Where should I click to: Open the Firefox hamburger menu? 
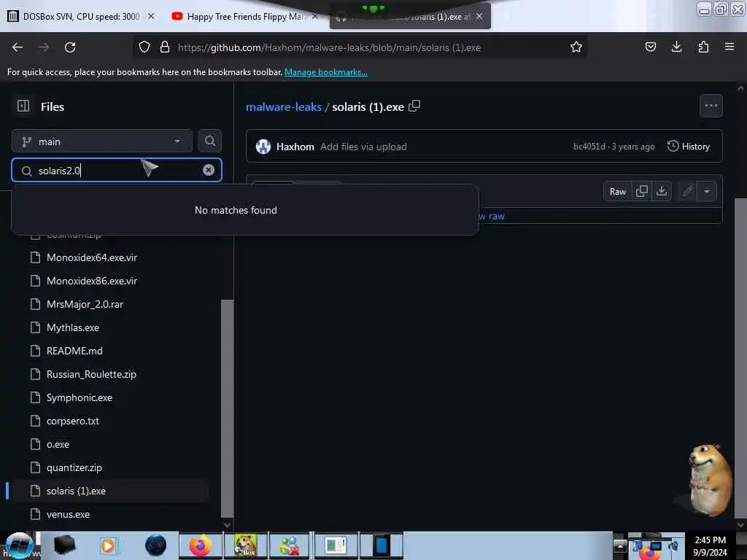(x=729, y=47)
